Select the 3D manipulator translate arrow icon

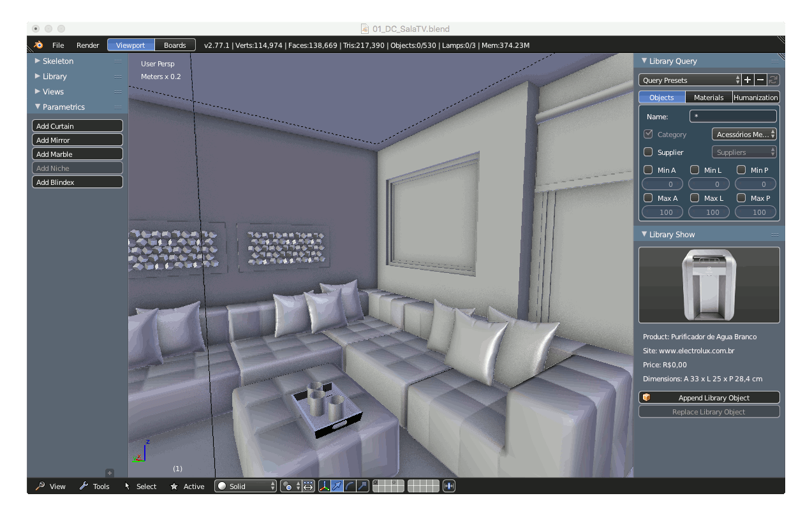337,486
